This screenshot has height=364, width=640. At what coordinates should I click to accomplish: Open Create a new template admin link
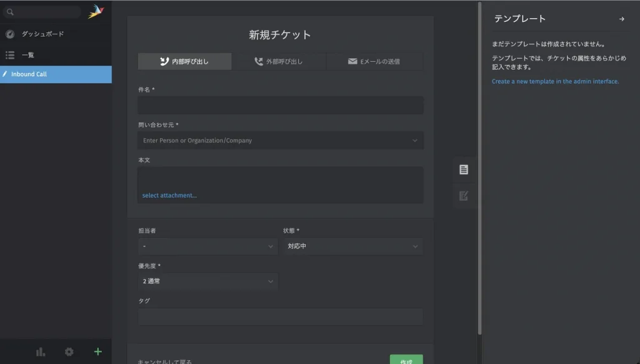click(x=555, y=82)
